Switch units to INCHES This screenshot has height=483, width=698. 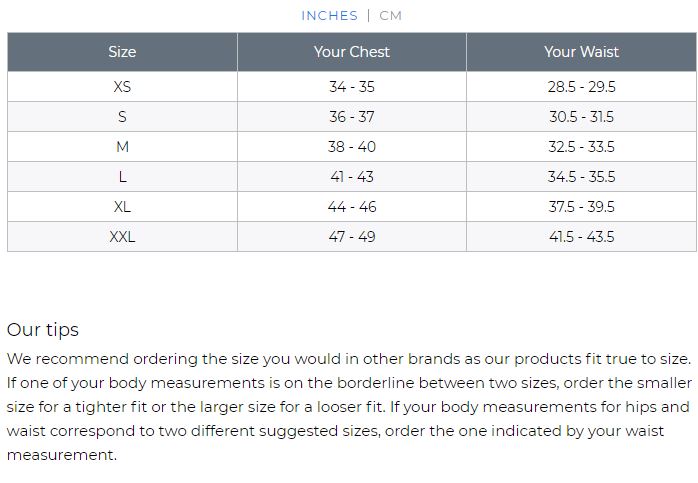[x=329, y=16]
